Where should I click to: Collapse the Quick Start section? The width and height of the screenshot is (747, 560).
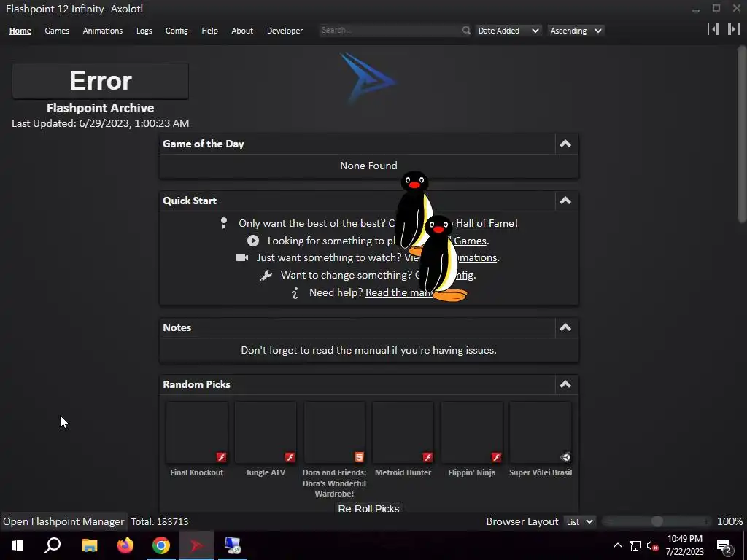click(x=565, y=201)
